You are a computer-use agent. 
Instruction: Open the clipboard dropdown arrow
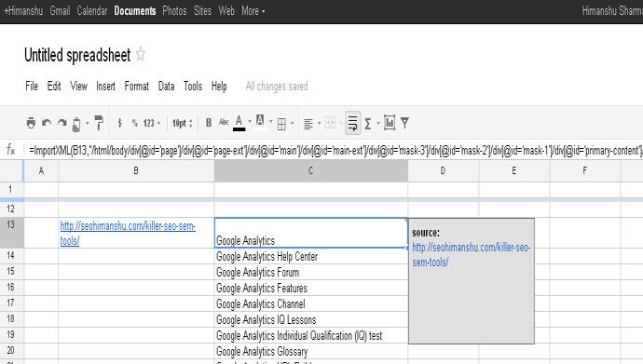point(87,123)
